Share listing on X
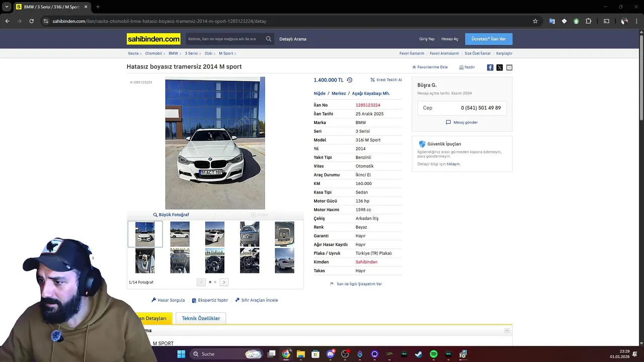The width and height of the screenshot is (644, 362). (500, 67)
